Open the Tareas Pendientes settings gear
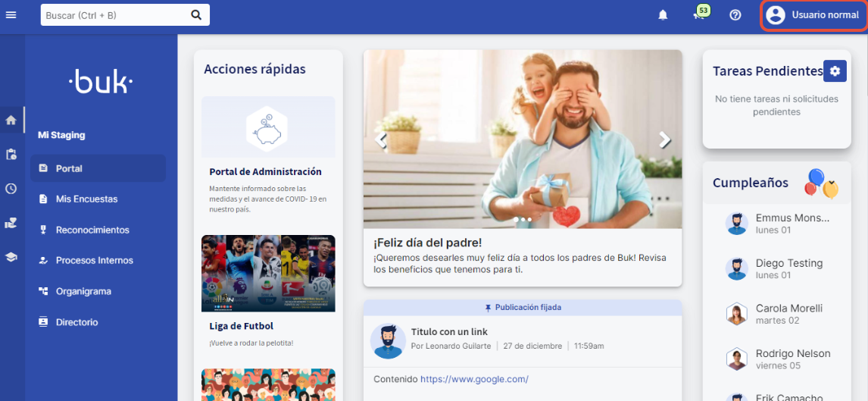 pyautogui.click(x=835, y=70)
